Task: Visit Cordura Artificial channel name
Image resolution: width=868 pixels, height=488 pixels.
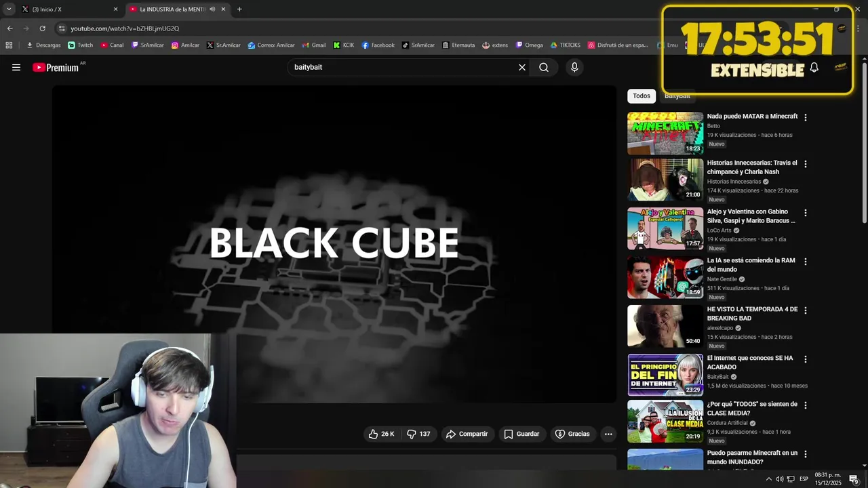Action: (x=727, y=423)
